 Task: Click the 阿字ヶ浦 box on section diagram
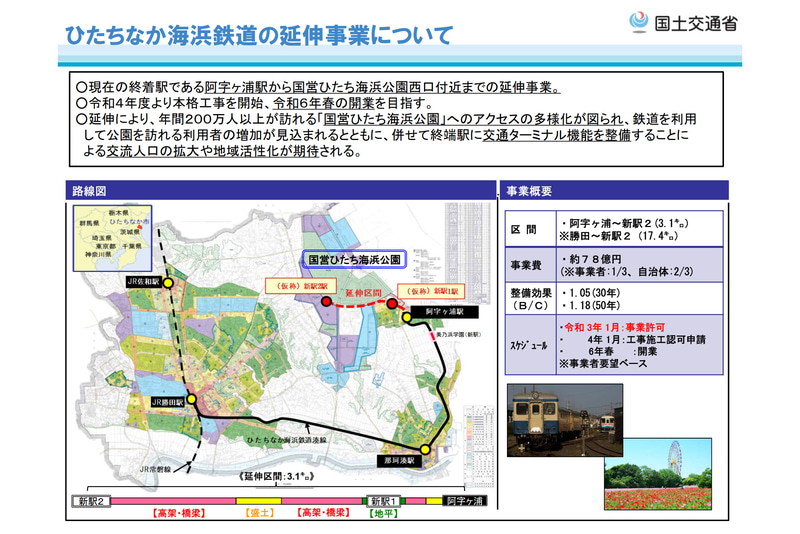pyautogui.click(x=464, y=501)
